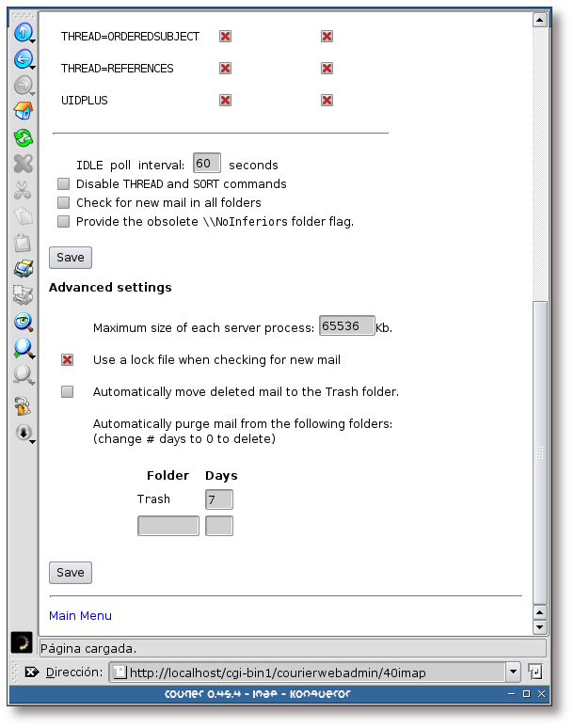
Task: Click the clear location bar icon
Action: (31, 672)
